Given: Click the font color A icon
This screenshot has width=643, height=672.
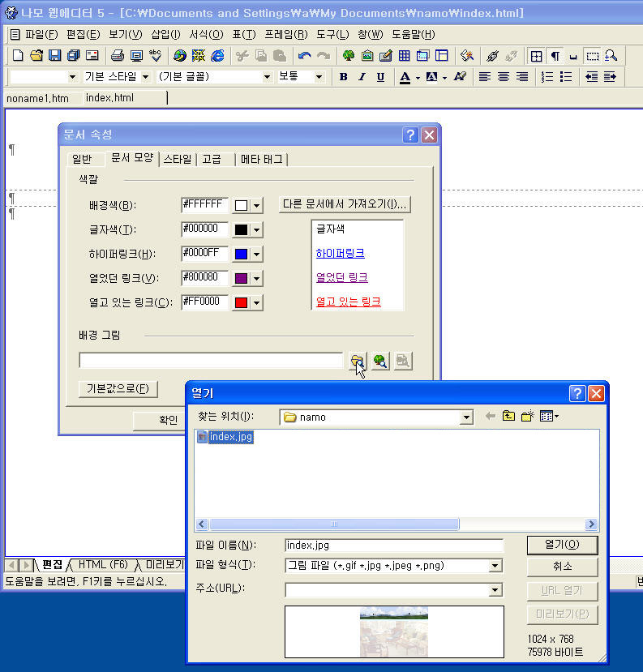Looking at the screenshot, I should pos(405,77).
